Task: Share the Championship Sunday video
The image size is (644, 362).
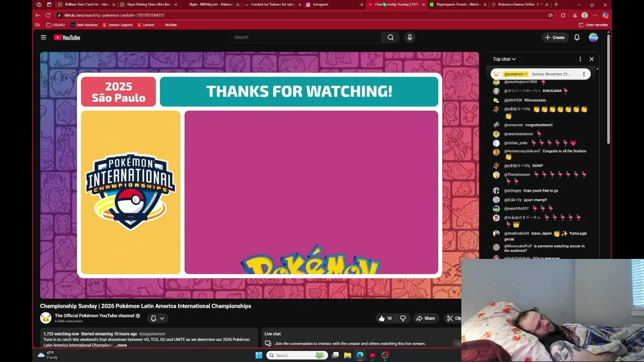Action: 425,318
